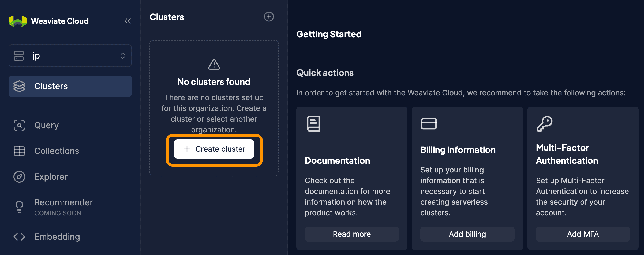Click the Weaviate Cloud title text
The width and height of the screenshot is (644, 255).
(x=60, y=21)
